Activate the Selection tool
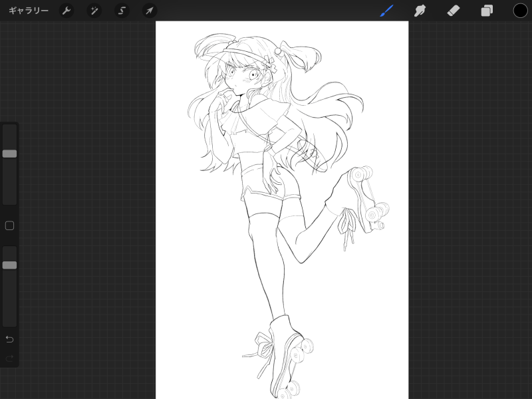This screenshot has height=399, width=532. click(x=122, y=11)
